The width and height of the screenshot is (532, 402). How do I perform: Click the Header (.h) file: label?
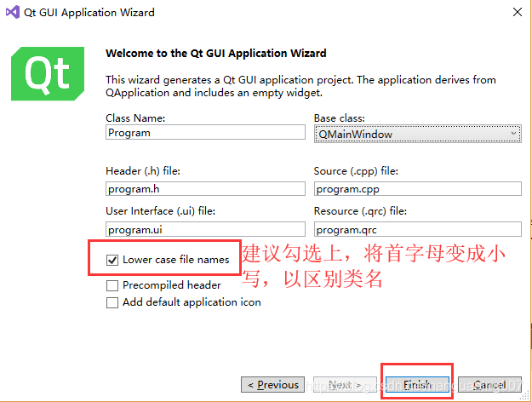click(143, 171)
